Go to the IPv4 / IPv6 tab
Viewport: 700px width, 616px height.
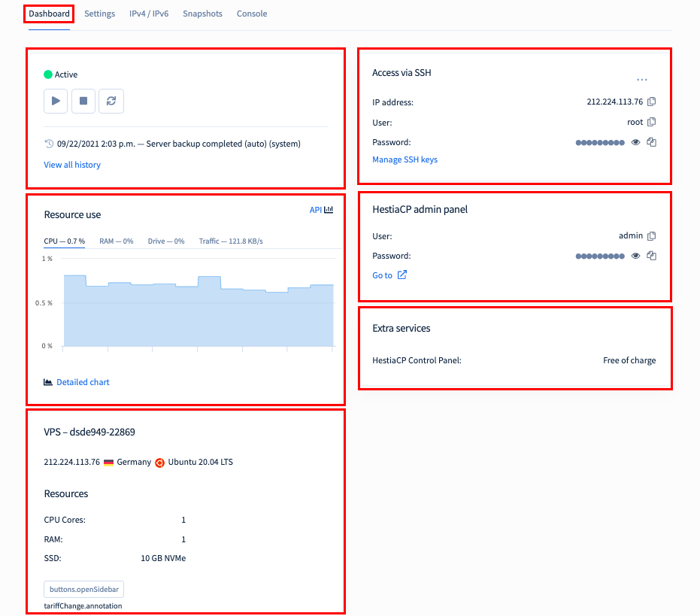149,14
